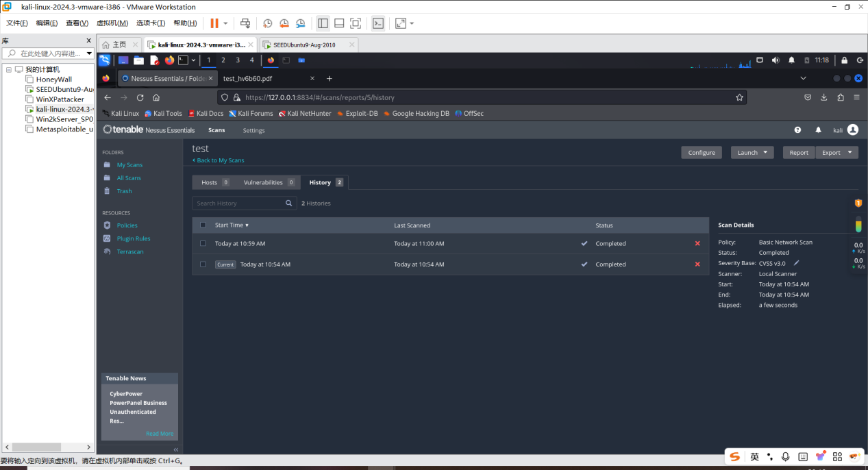
Task: Expand VMware pause button dropdown arrow
Action: (226, 23)
